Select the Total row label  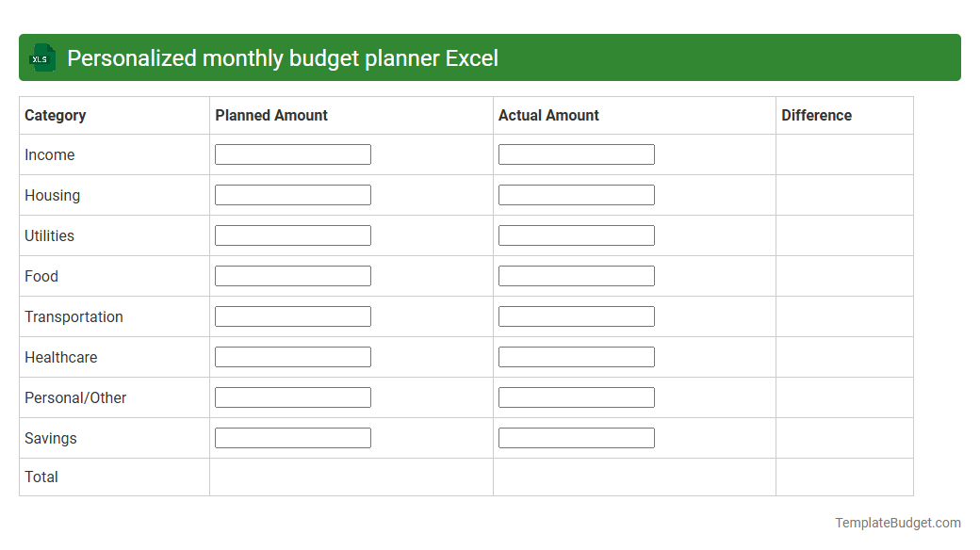(x=41, y=477)
